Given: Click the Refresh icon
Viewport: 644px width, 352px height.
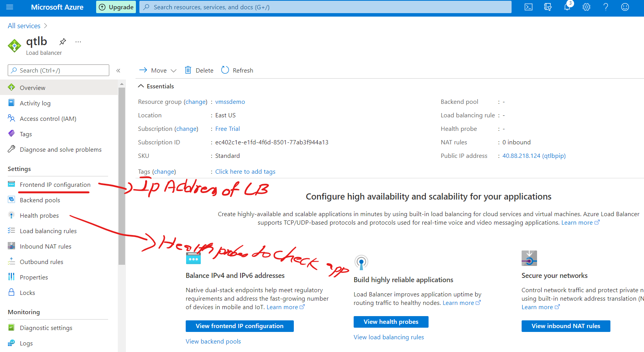Looking at the screenshot, I should tap(225, 70).
